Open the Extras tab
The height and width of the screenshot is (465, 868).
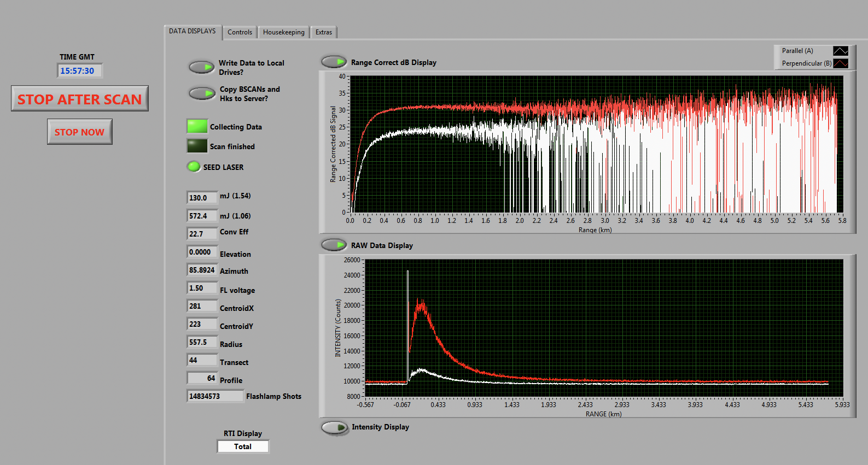tap(323, 32)
